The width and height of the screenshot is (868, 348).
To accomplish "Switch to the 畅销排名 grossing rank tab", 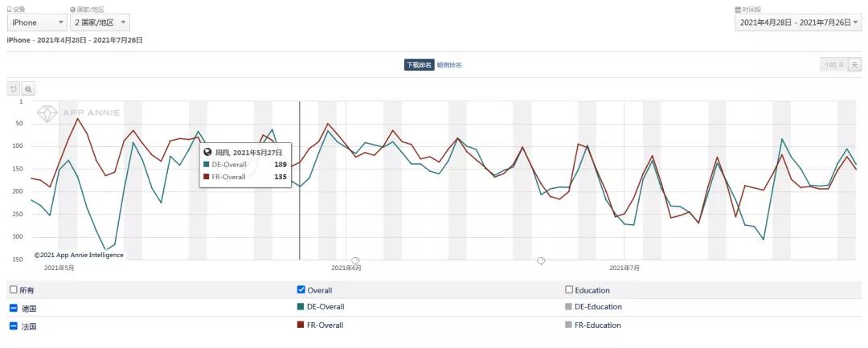I will (449, 65).
